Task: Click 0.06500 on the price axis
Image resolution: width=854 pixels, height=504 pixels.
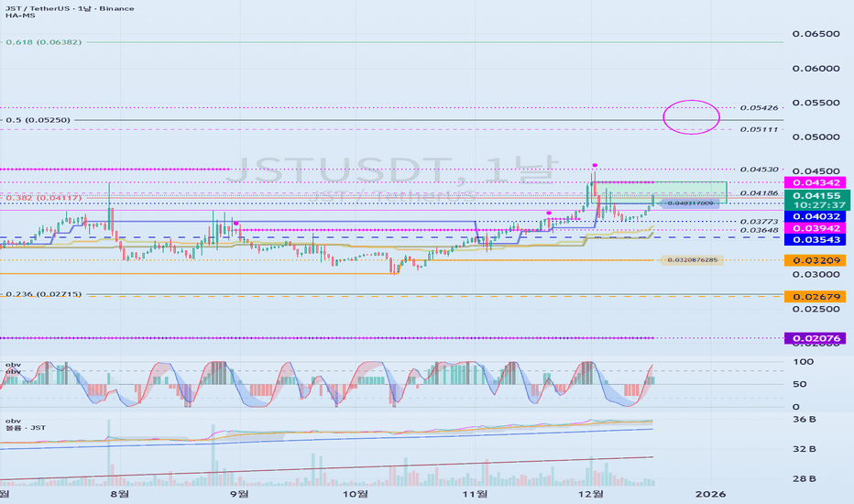Action: pos(816,34)
